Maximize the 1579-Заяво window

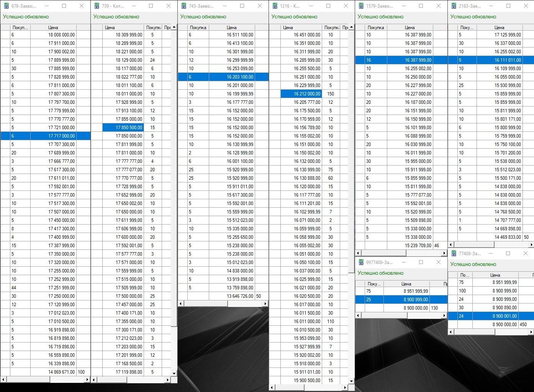point(421,6)
